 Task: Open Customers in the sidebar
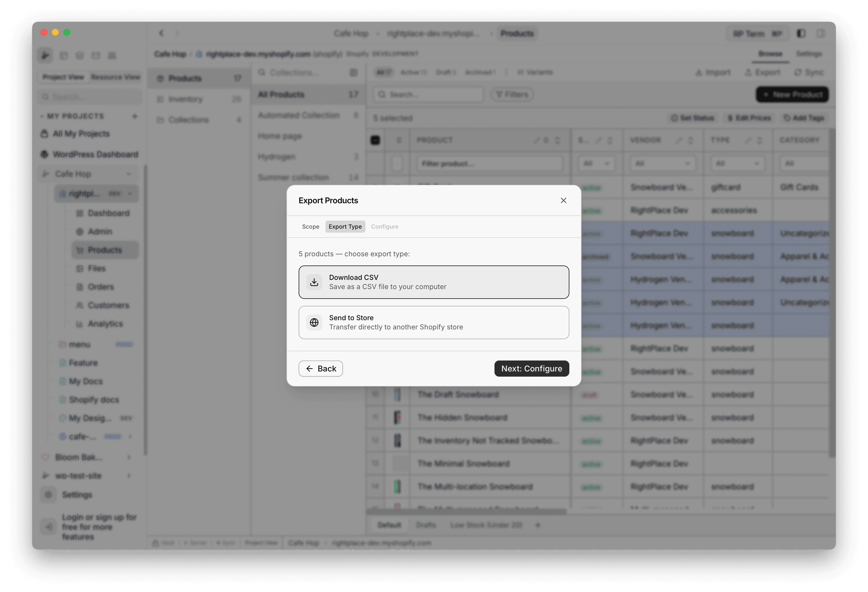[108, 305]
